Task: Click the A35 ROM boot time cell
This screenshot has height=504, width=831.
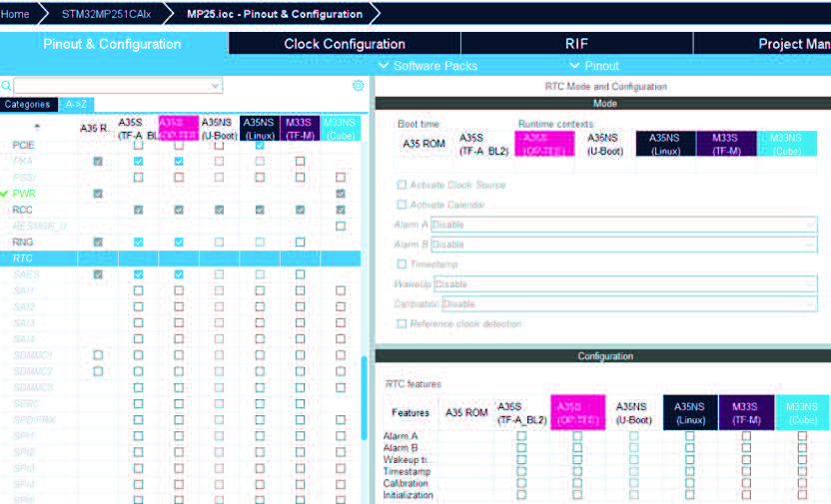Action: [x=423, y=144]
